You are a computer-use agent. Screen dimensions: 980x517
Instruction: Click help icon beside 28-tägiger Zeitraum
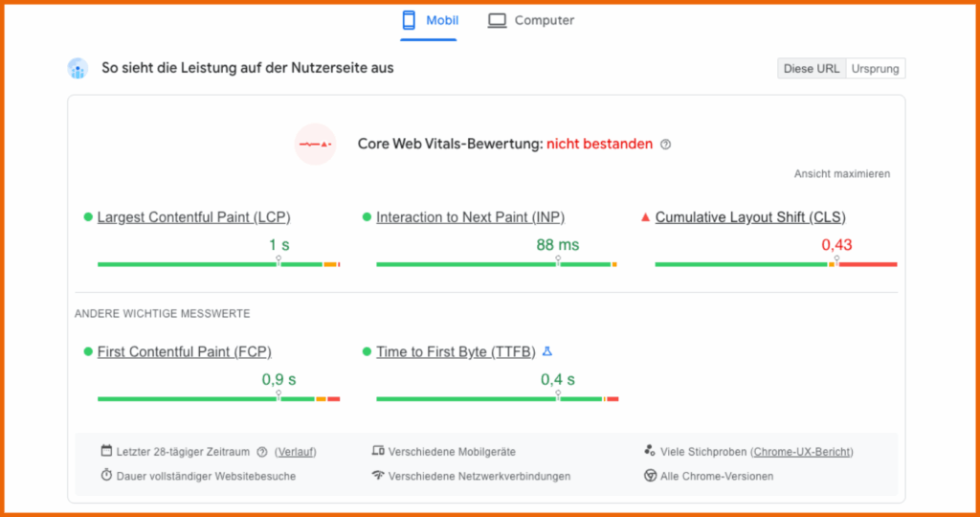[x=261, y=452]
